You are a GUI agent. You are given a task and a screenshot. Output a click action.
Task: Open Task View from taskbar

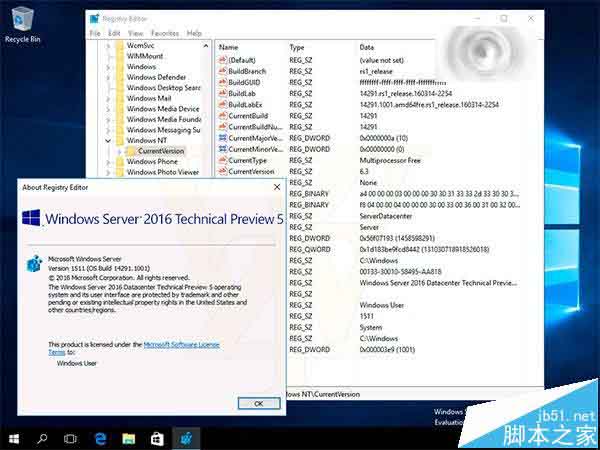pos(70,439)
